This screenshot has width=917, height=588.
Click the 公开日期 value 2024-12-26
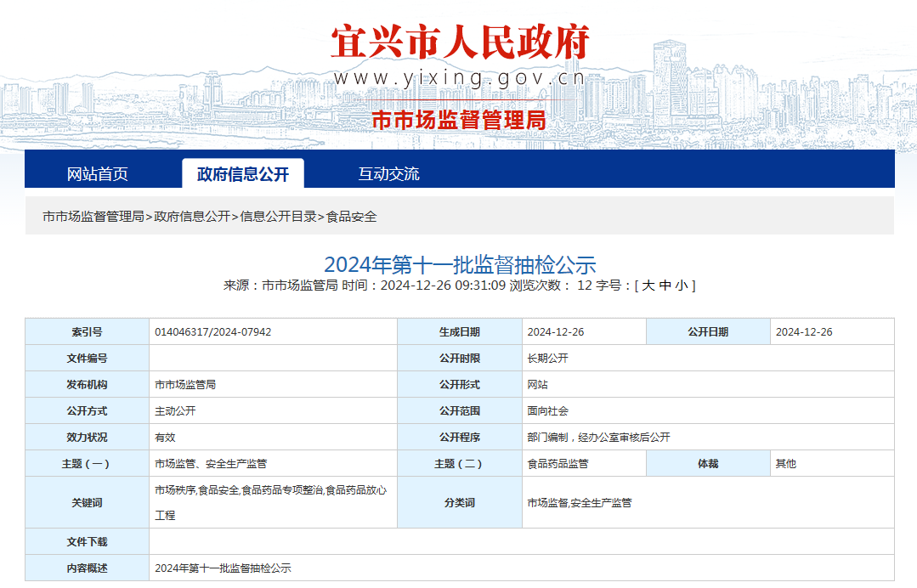804,332
